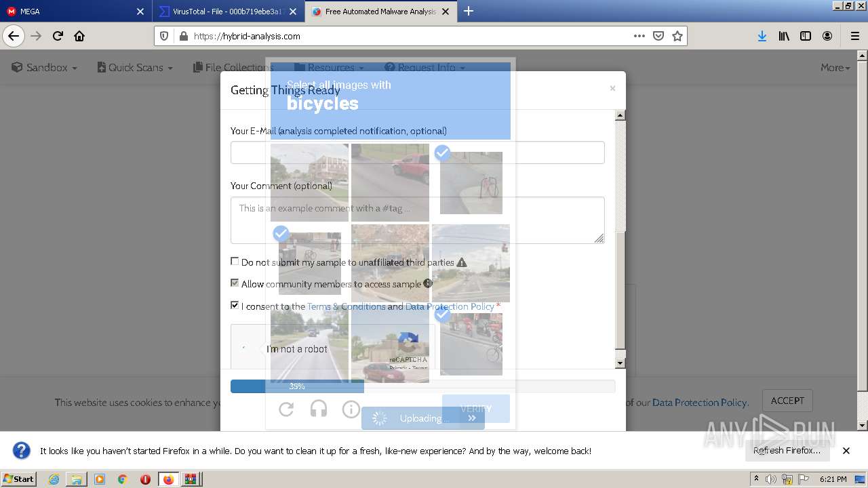
Task: View site security lock info
Action: (182, 36)
